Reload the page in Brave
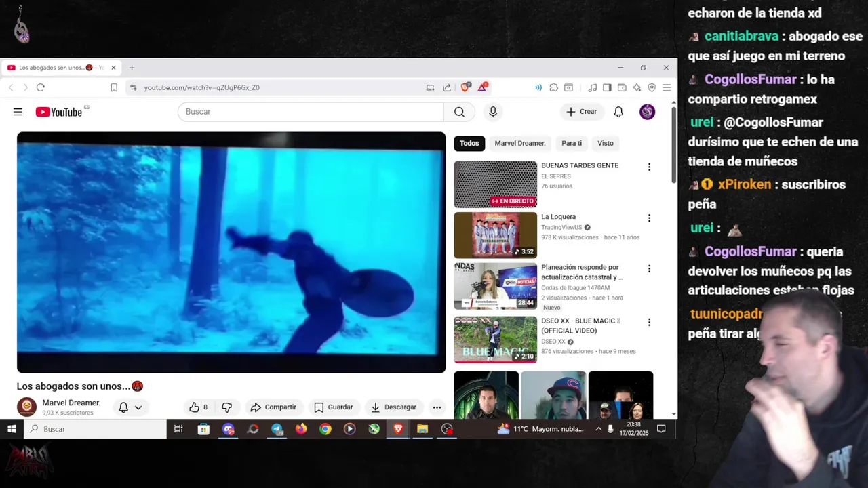This screenshot has width=868, height=488. point(41,87)
